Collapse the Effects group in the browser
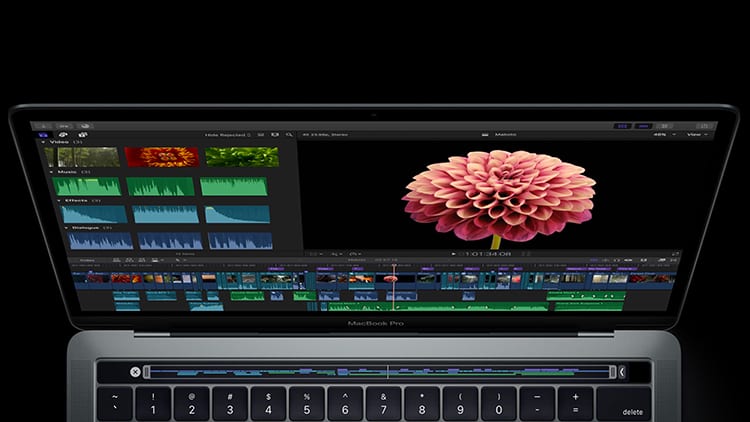Viewport: 750px width, 422px height. click(x=59, y=200)
